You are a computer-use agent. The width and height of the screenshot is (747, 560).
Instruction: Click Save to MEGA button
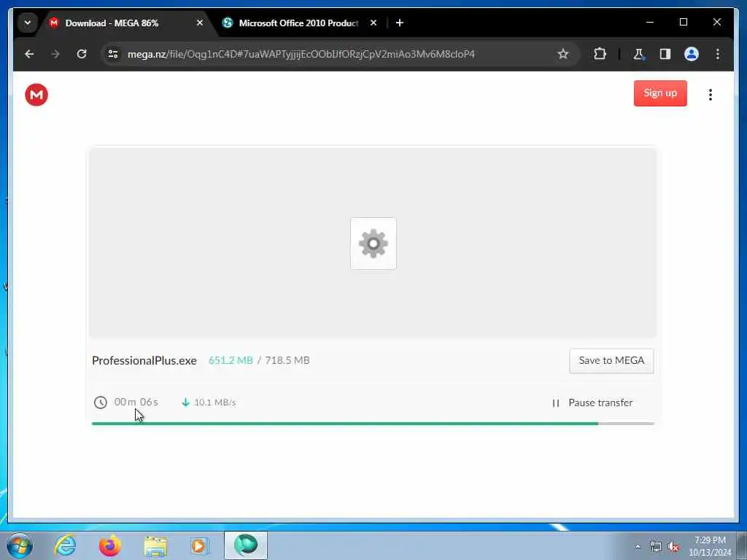pos(611,360)
